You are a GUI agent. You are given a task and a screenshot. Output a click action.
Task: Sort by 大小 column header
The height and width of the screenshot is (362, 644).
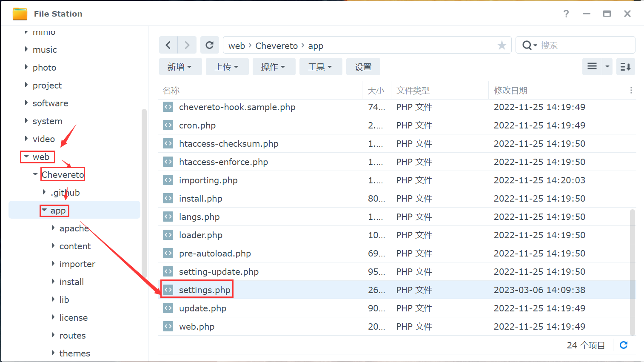pyautogui.click(x=376, y=90)
